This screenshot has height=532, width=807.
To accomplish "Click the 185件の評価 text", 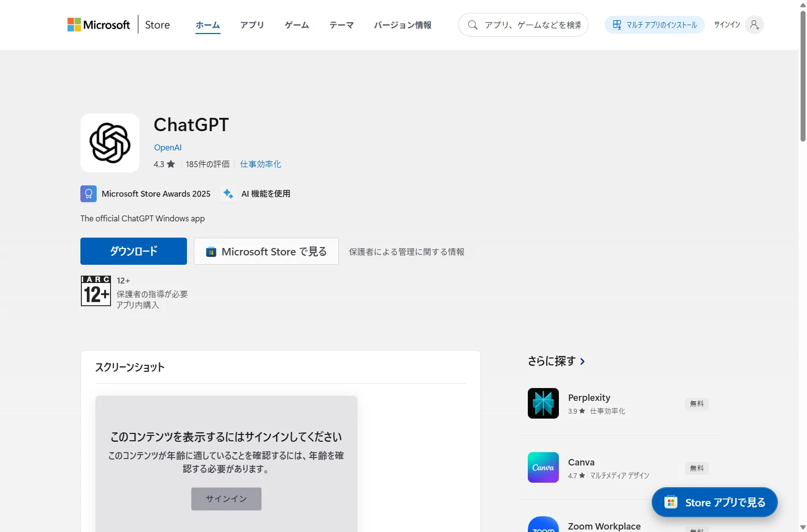I will coord(208,164).
